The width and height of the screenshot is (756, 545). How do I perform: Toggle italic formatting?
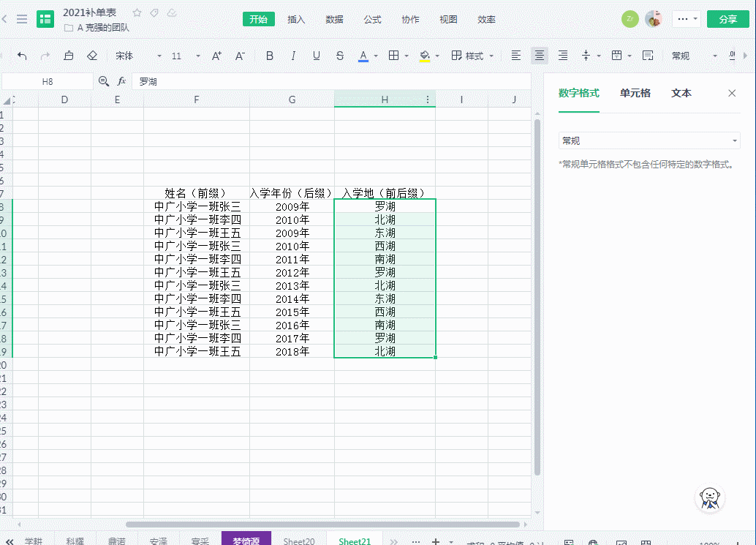point(293,56)
